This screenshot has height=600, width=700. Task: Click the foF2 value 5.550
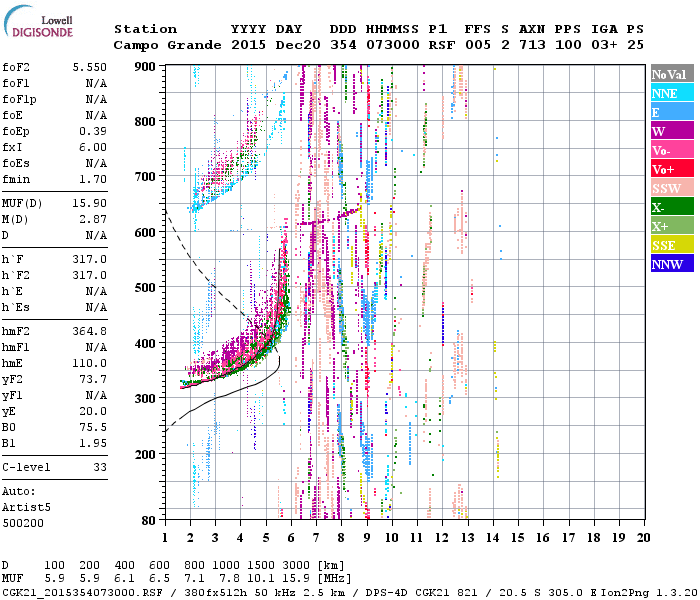click(x=90, y=67)
